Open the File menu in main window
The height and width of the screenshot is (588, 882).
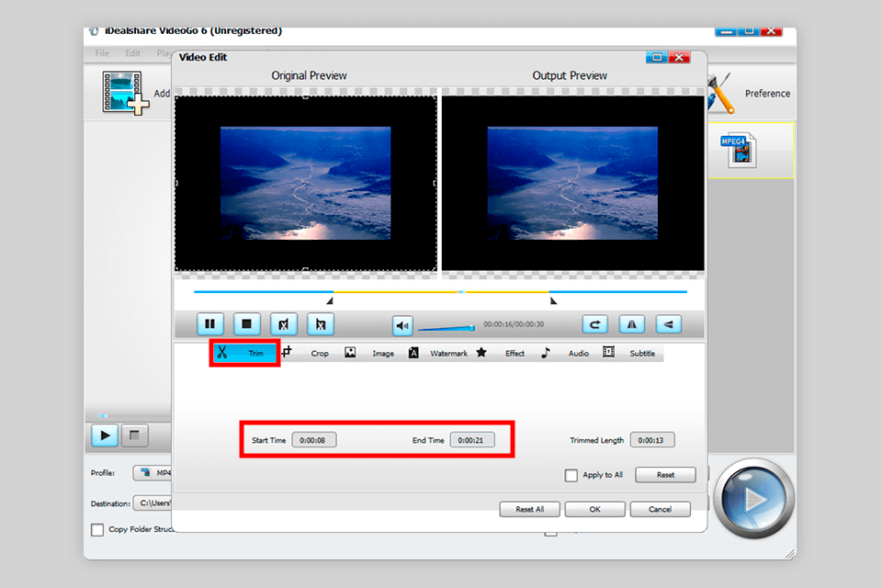[102, 53]
